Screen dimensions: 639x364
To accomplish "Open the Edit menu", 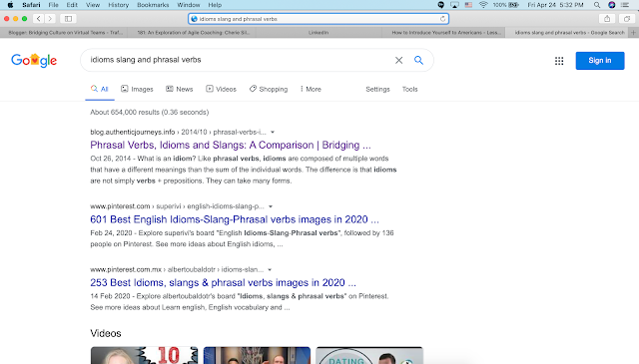I will 72,5.
